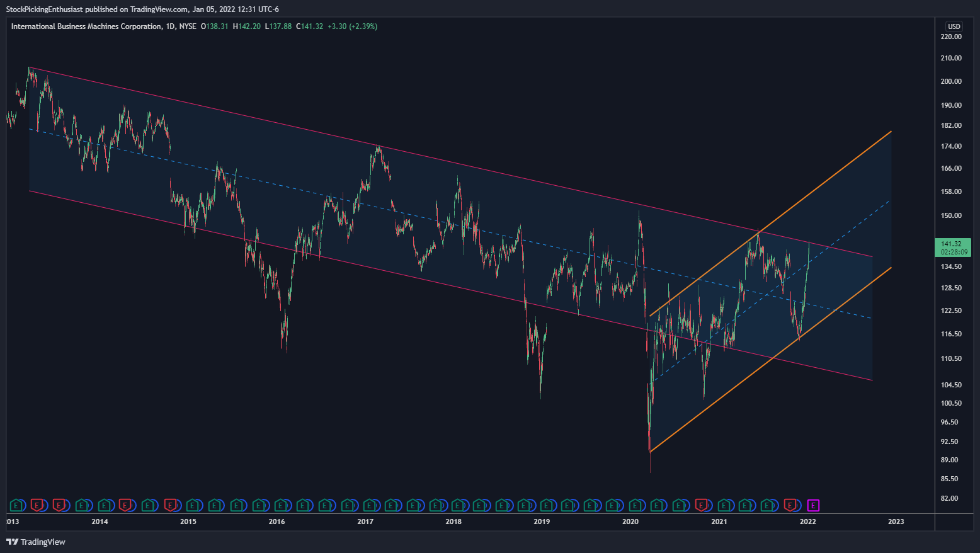The image size is (980, 553).
Task: Click the 200.00 price axis label
Action: point(951,81)
